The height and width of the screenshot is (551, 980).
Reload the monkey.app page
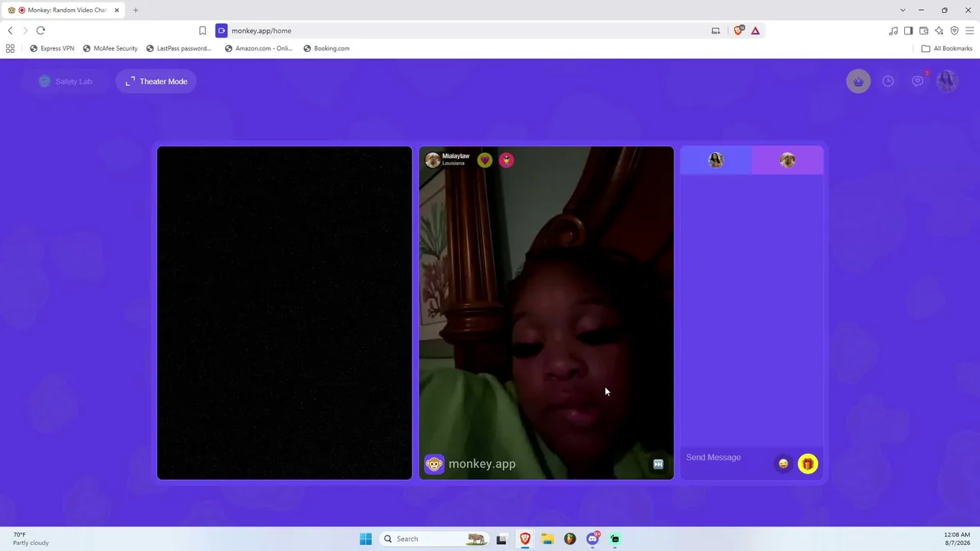click(41, 31)
